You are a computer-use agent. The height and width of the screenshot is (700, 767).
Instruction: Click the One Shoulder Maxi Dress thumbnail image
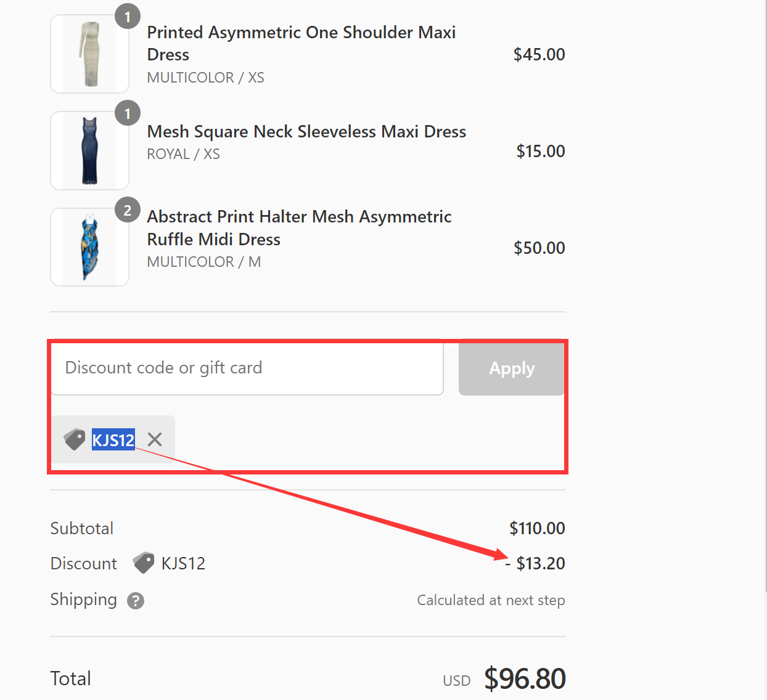(x=89, y=54)
